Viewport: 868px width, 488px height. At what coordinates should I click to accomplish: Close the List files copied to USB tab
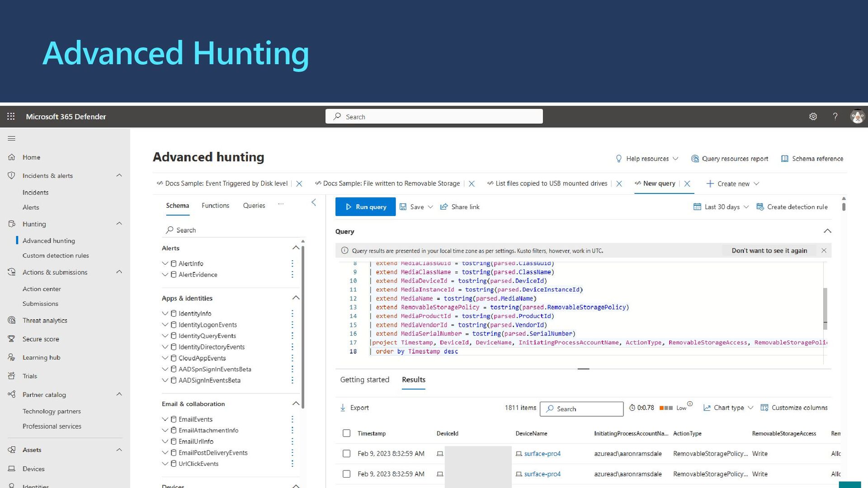pos(619,184)
